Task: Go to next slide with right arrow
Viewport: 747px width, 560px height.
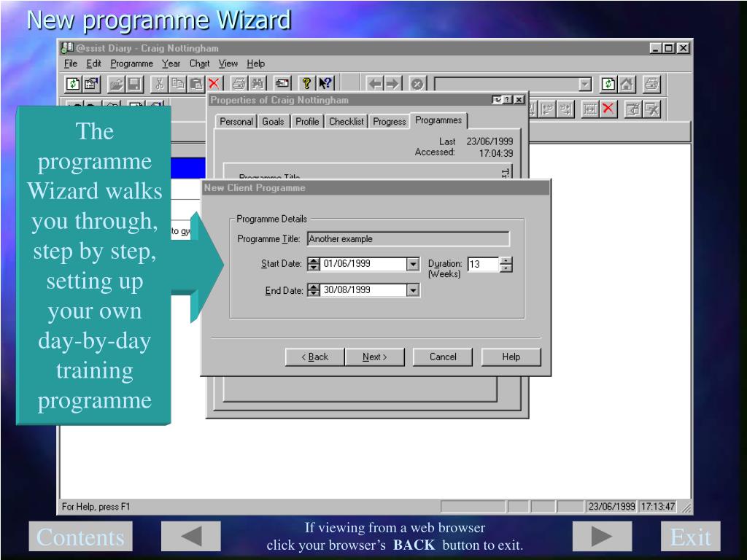Action: point(602,536)
